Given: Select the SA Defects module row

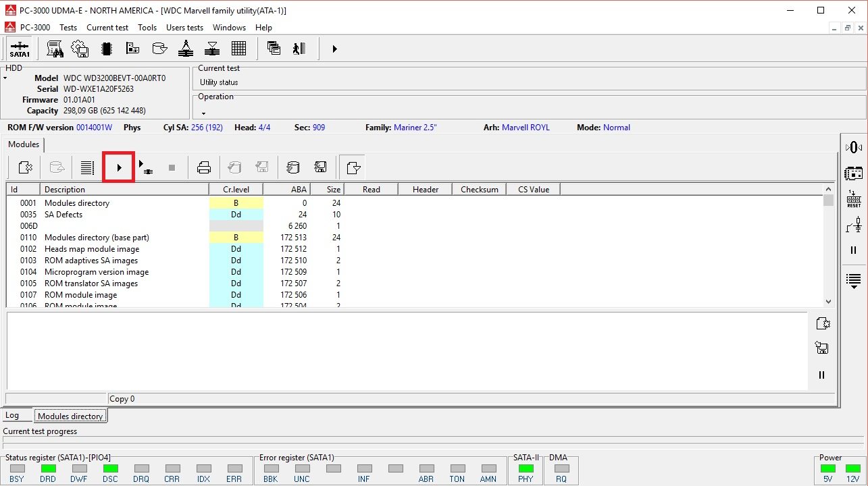Looking at the screenshot, I should (x=415, y=215).
